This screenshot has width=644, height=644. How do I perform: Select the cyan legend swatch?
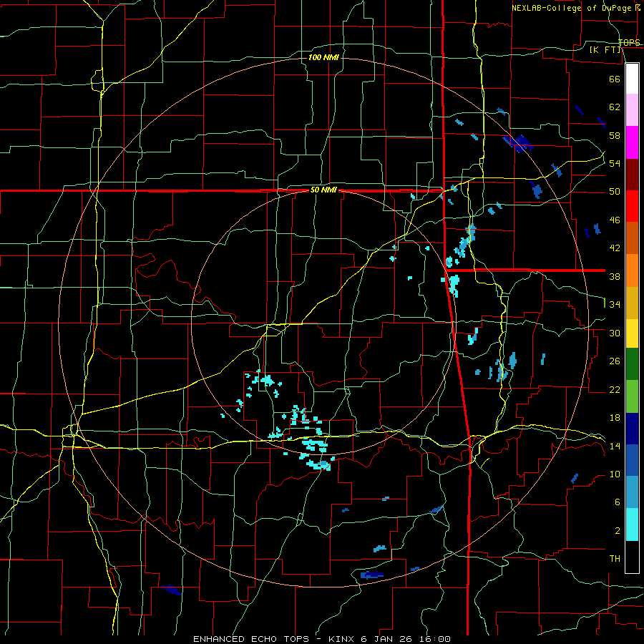tap(632, 525)
